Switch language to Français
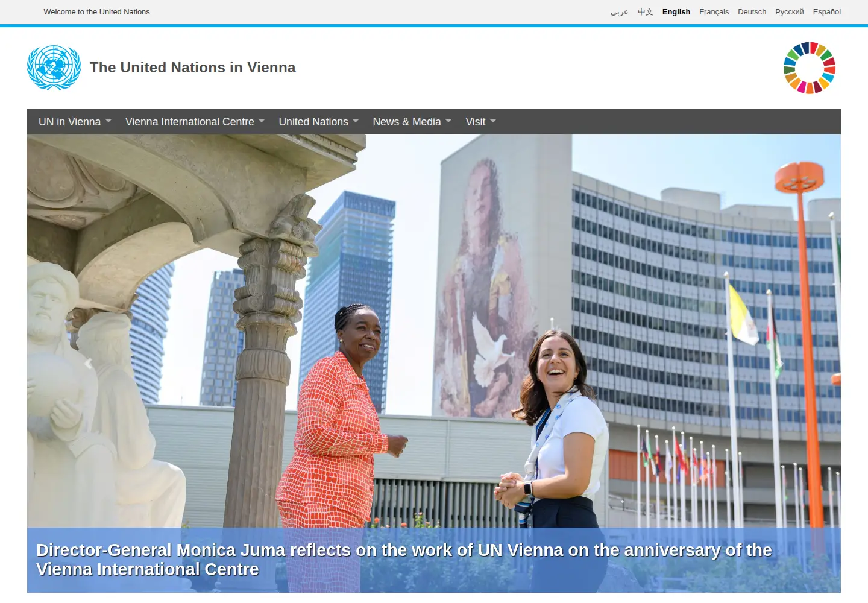 pyautogui.click(x=714, y=12)
